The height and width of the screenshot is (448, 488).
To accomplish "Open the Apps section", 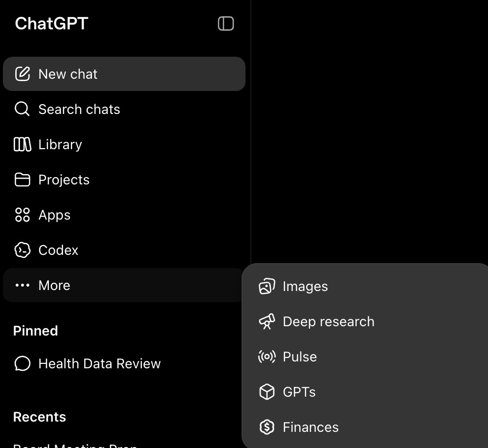I will coord(124,215).
